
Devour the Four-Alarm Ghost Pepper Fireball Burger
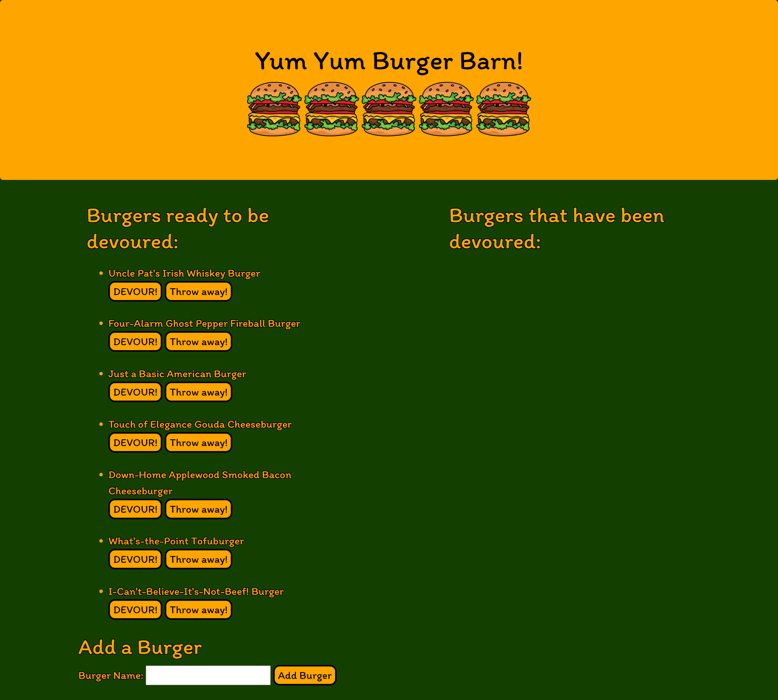tap(135, 341)
